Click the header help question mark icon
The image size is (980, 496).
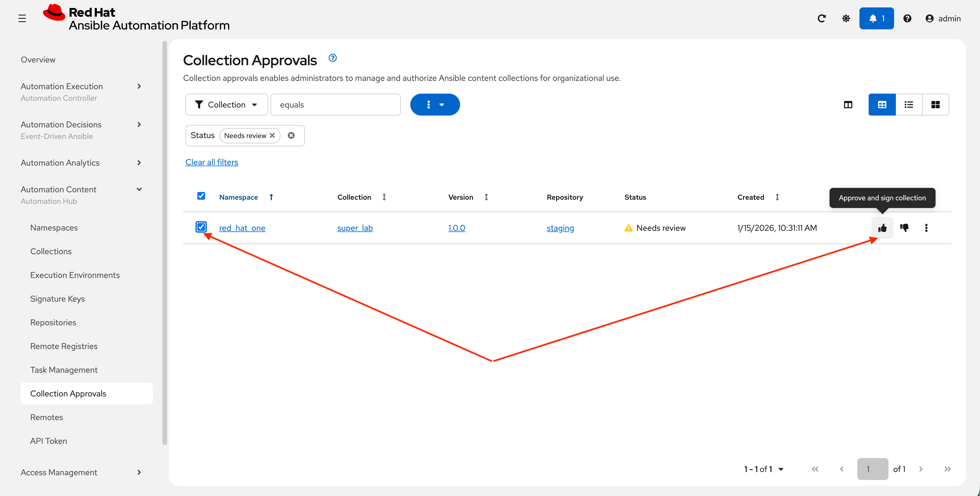point(907,18)
